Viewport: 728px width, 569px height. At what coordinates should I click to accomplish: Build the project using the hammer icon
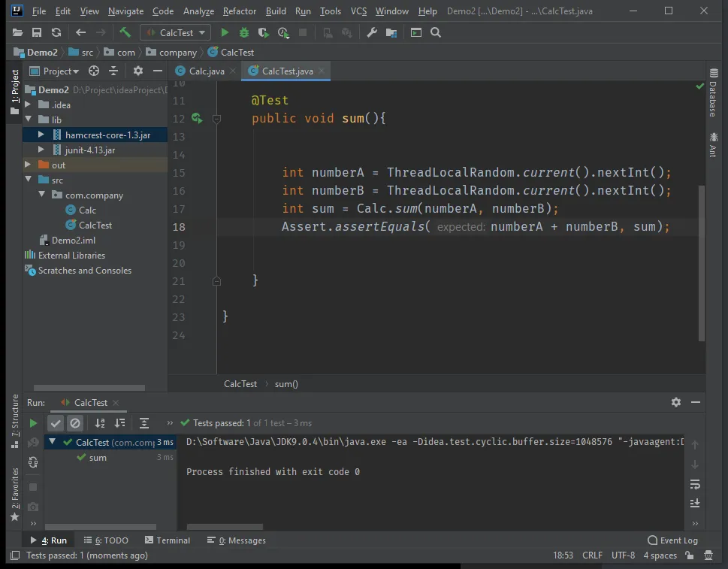pyautogui.click(x=125, y=32)
